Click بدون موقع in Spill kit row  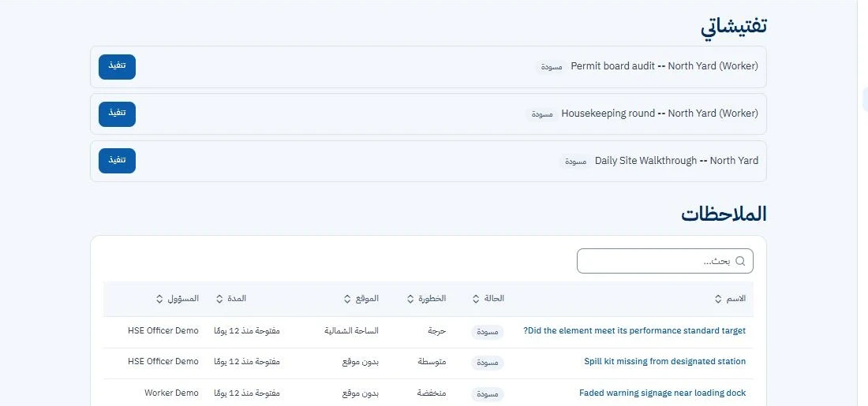tap(361, 362)
